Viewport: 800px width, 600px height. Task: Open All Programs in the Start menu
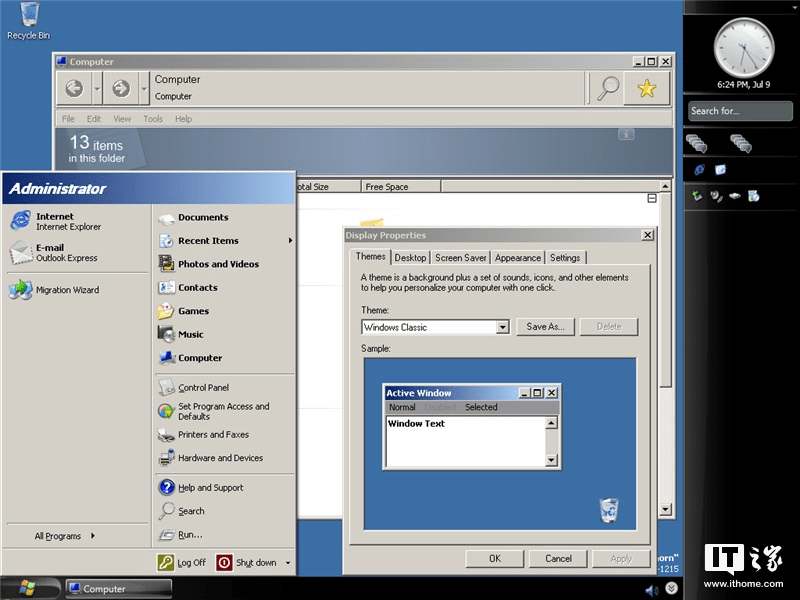tap(60, 536)
